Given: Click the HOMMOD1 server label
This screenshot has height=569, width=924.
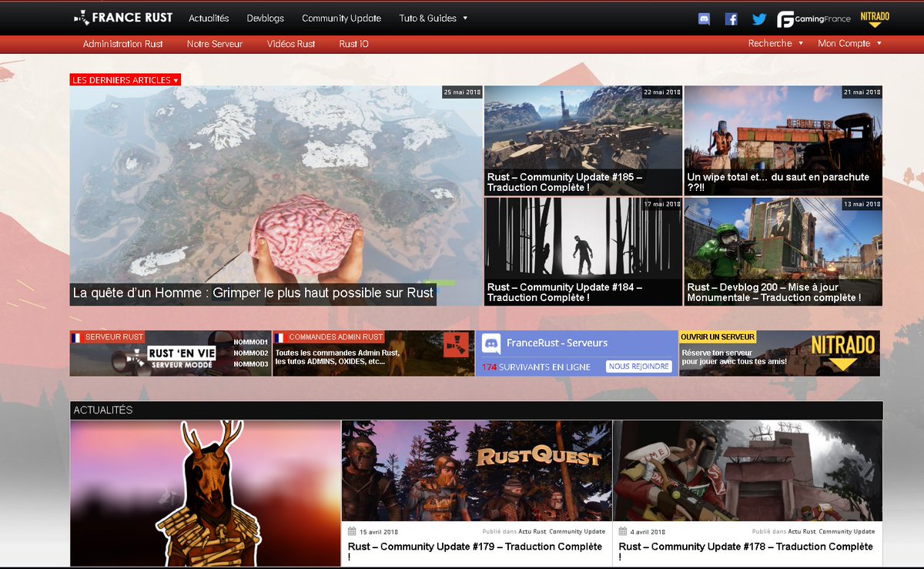Looking at the screenshot, I should 251,342.
